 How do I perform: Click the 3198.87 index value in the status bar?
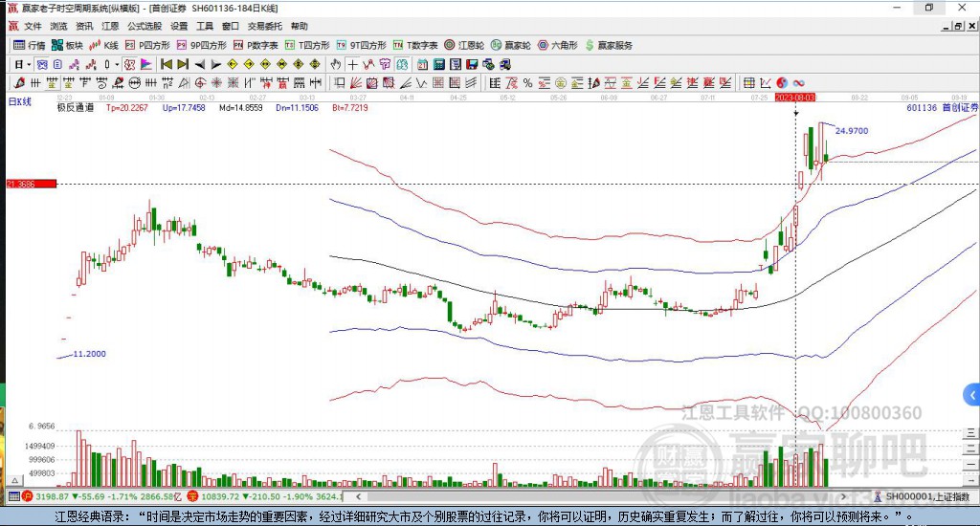click(x=52, y=496)
